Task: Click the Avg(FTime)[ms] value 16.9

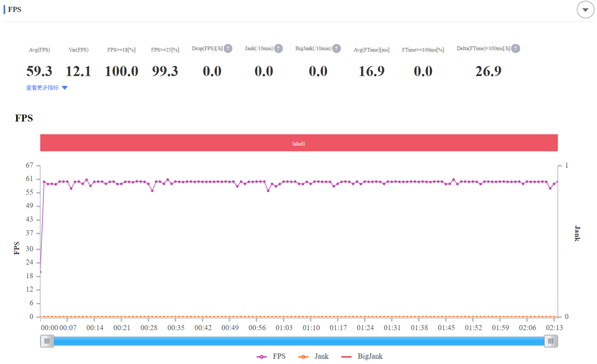Action: pos(371,71)
